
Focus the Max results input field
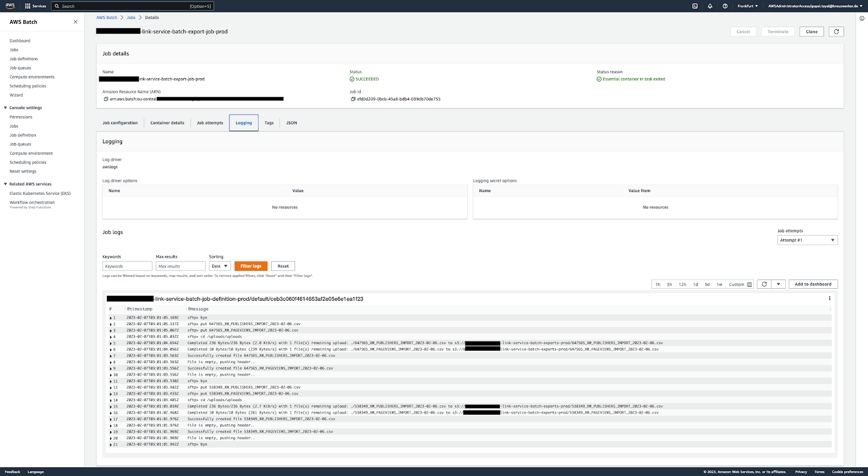point(181,266)
